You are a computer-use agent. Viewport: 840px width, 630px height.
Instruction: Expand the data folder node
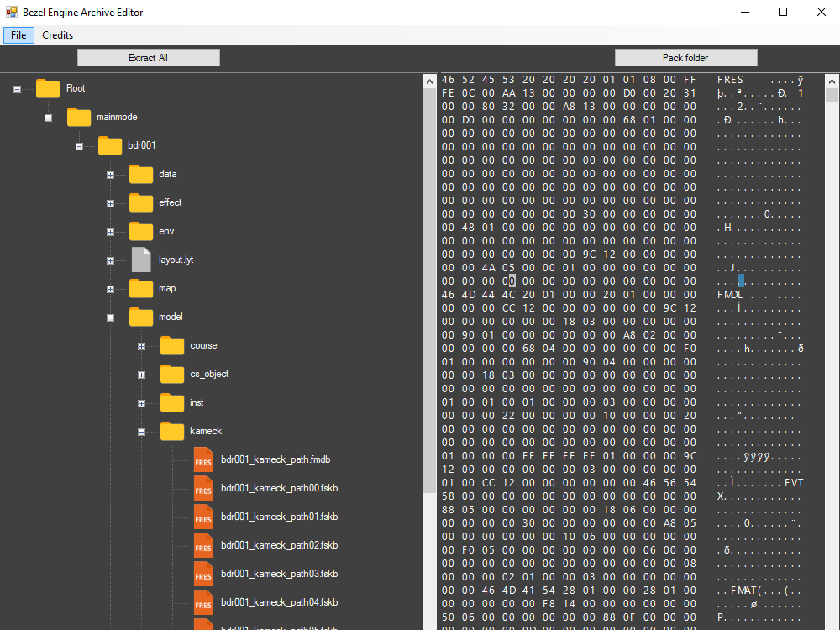[110, 175]
